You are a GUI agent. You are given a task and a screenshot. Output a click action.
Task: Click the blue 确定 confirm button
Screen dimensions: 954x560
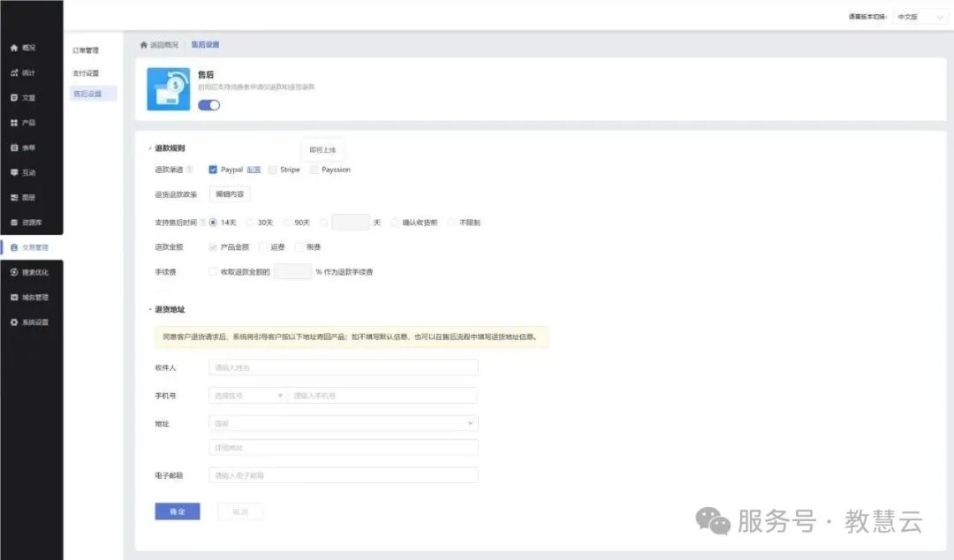point(177,511)
